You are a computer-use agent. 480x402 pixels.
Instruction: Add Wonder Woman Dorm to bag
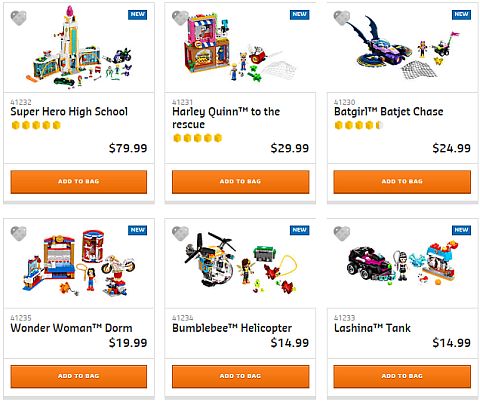[x=79, y=376]
